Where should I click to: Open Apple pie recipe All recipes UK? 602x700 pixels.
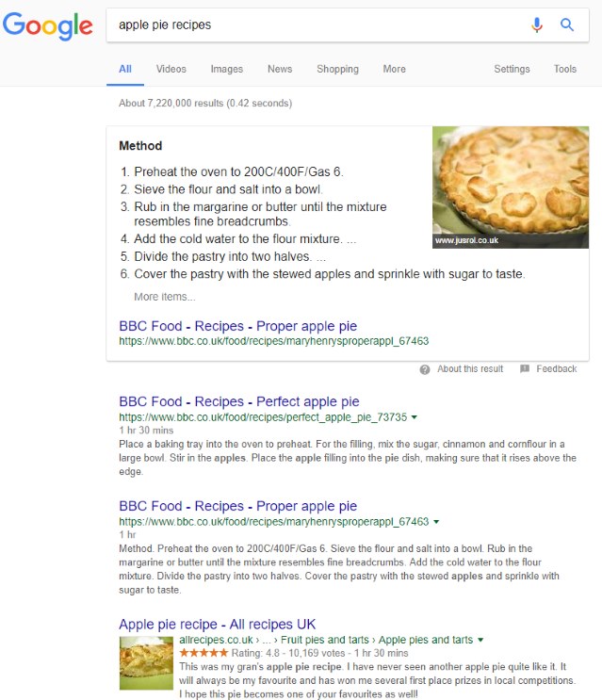(x=217, y=624)
